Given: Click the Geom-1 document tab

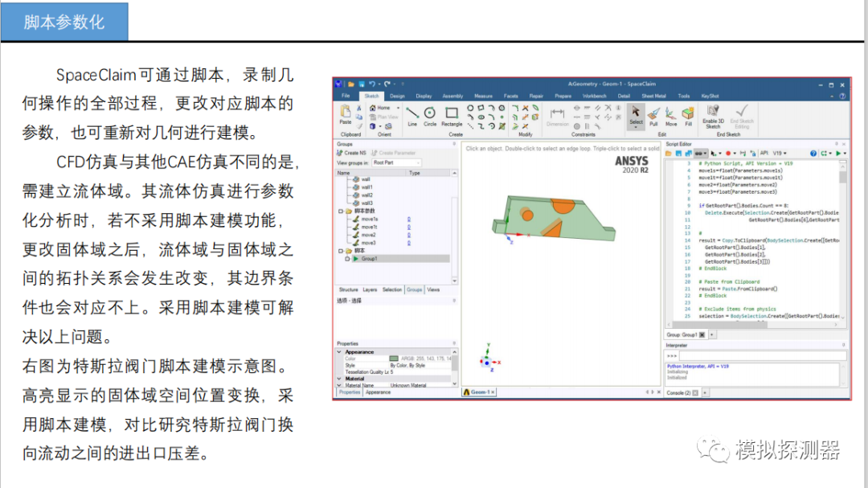Looking at the screenshot, I should pyautogui.click(x=478, y=392).
